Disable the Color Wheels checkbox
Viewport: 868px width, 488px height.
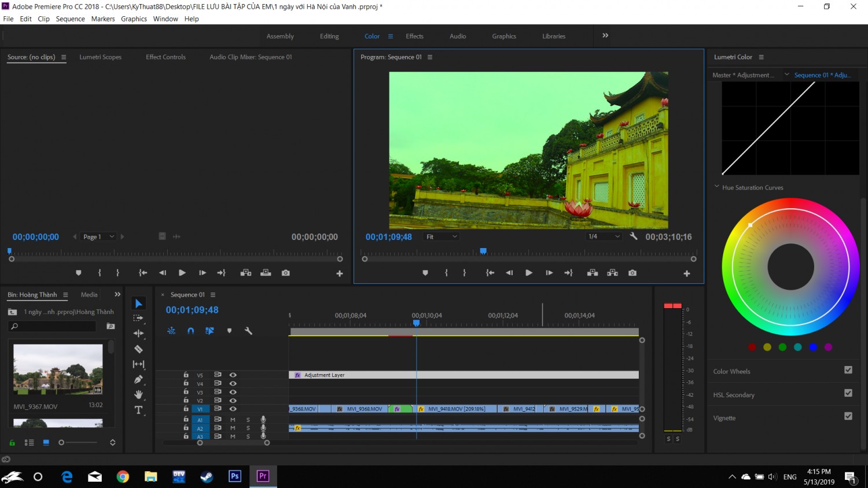(x=848, y=370)
